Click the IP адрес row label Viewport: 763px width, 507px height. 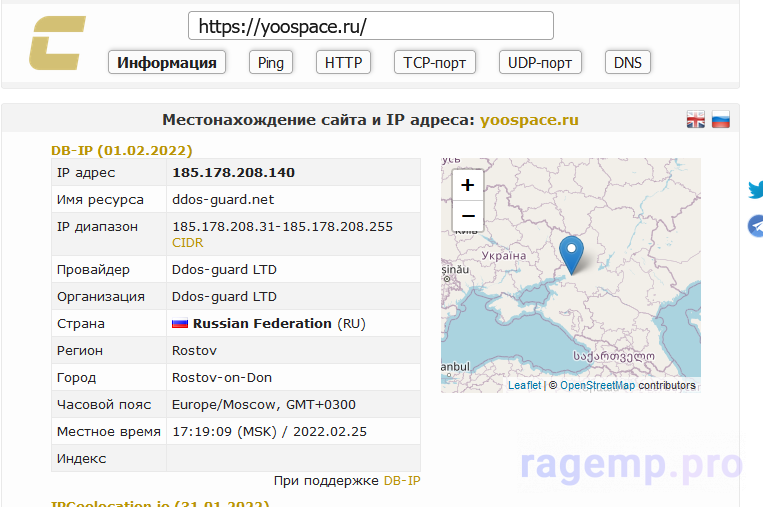pyautogui.click(x=86, y=173)
